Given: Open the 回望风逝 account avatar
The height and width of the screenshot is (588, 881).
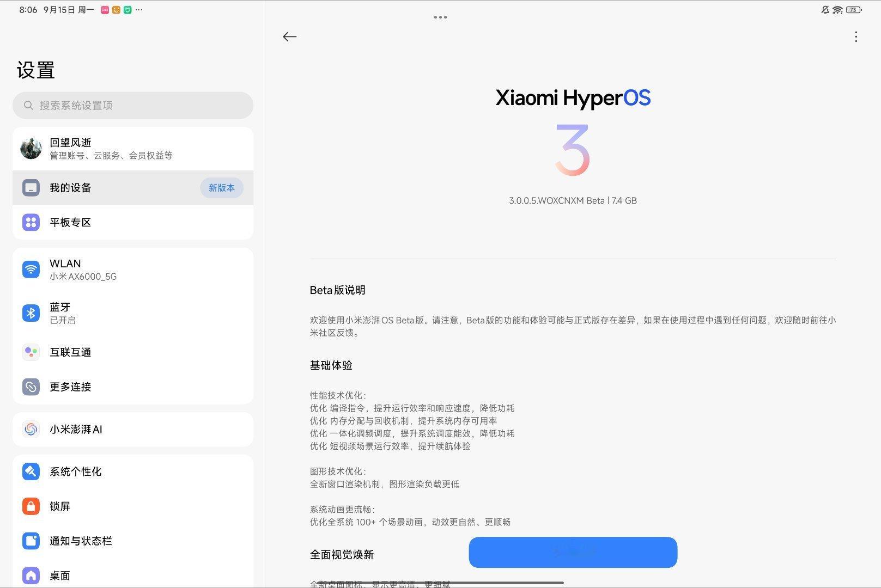Looking at the screenshot, I should (x=31, y=148).
